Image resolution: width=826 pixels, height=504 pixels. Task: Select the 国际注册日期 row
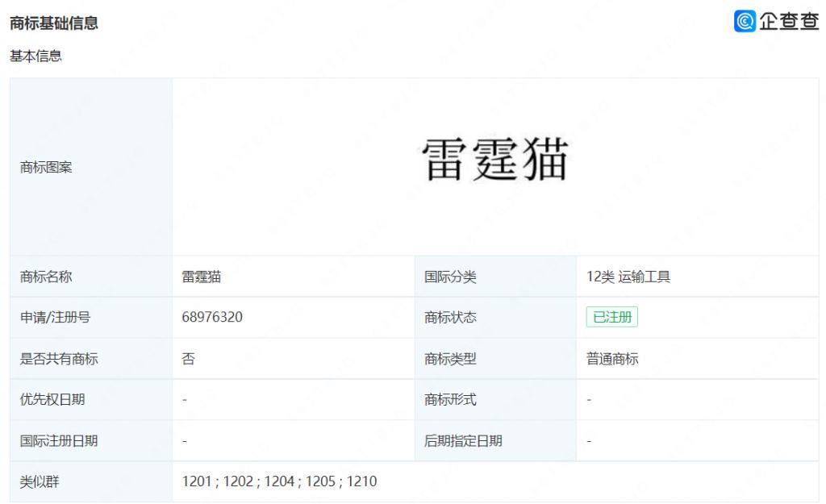(x=60, y=440)
